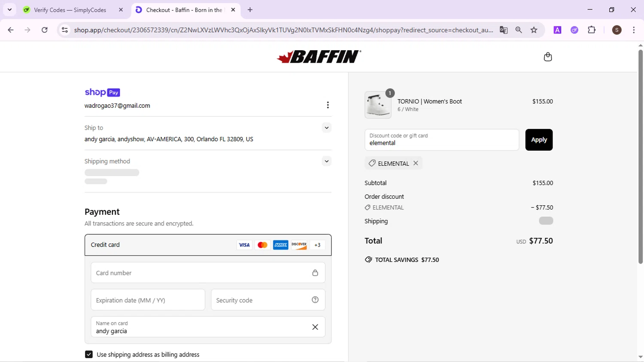
Task: Expand the Ship to section
Action: pyautogui.click(x=326, y=128)
